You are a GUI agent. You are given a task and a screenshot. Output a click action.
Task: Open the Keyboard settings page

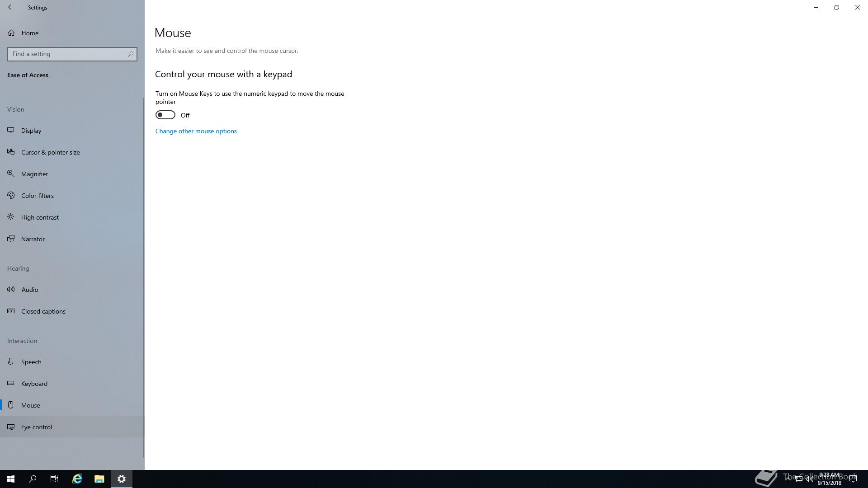click(72, 384)
